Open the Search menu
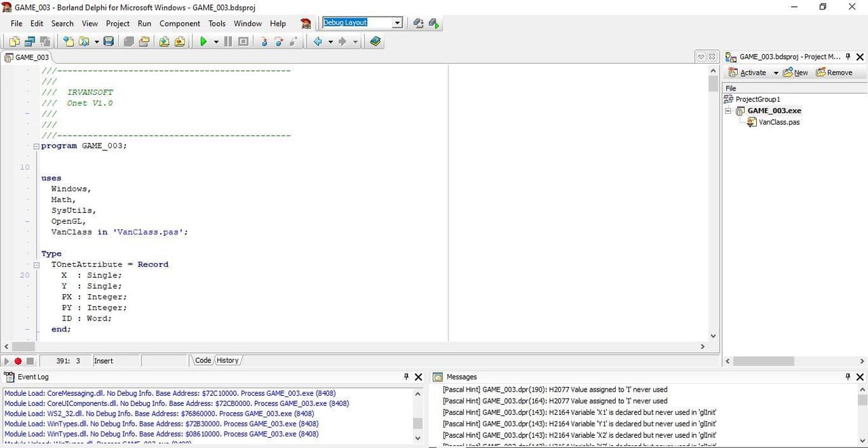The image size is (868, 448). 62,23
